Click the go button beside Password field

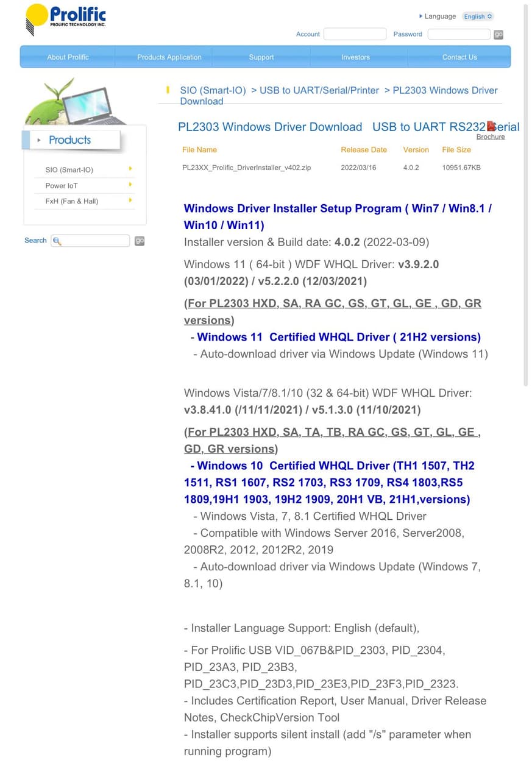[498, 35]
